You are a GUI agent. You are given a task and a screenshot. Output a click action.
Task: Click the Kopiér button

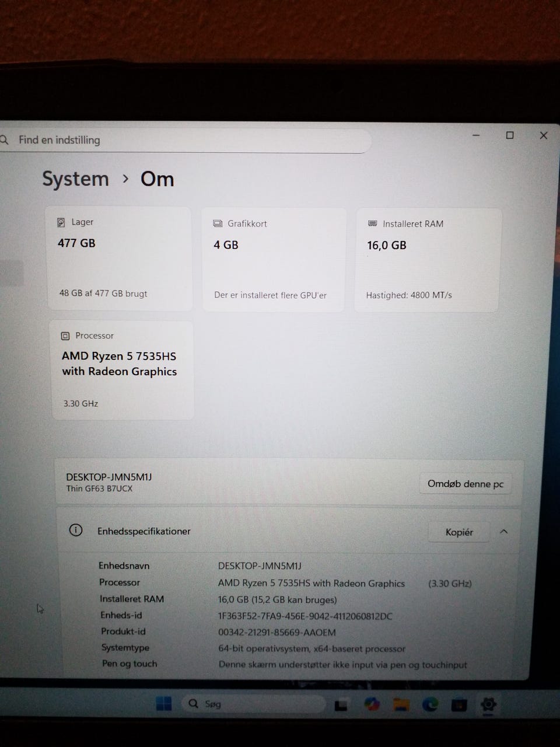(459, 532)
